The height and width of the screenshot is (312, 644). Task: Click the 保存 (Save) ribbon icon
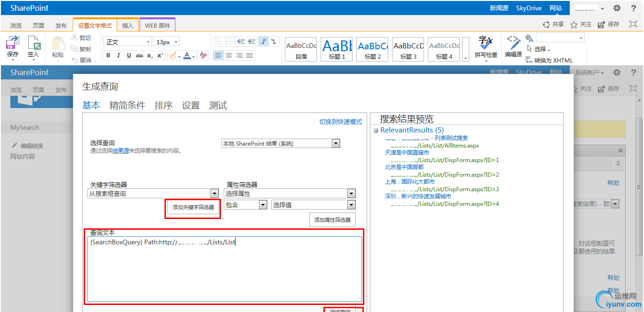12,43
